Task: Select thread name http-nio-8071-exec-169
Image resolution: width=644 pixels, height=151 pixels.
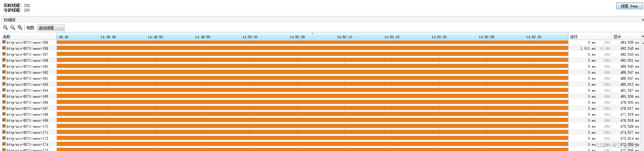Action: (27, 120)
